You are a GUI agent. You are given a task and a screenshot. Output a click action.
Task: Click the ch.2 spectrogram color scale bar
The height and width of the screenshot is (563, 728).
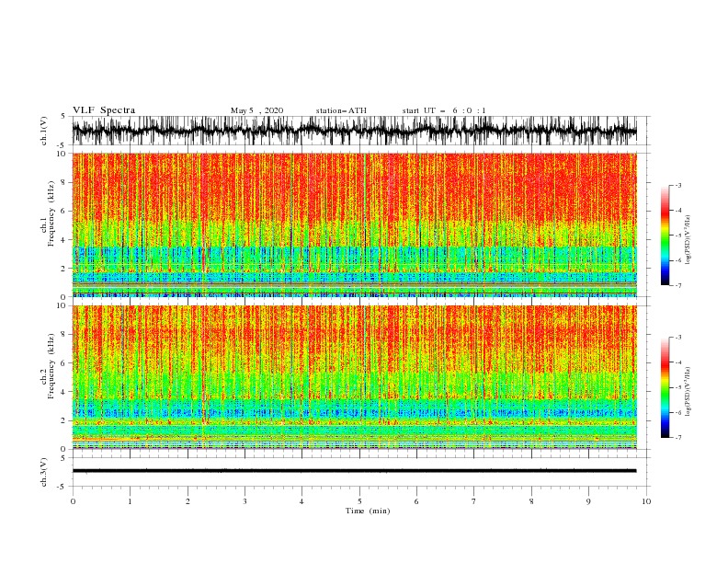665,387
